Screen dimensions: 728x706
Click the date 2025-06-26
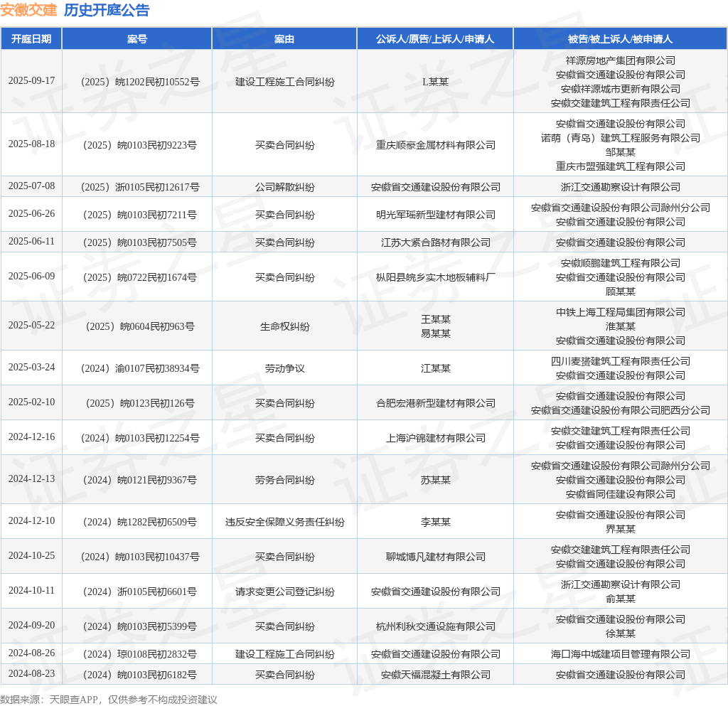tap(31, 213)
